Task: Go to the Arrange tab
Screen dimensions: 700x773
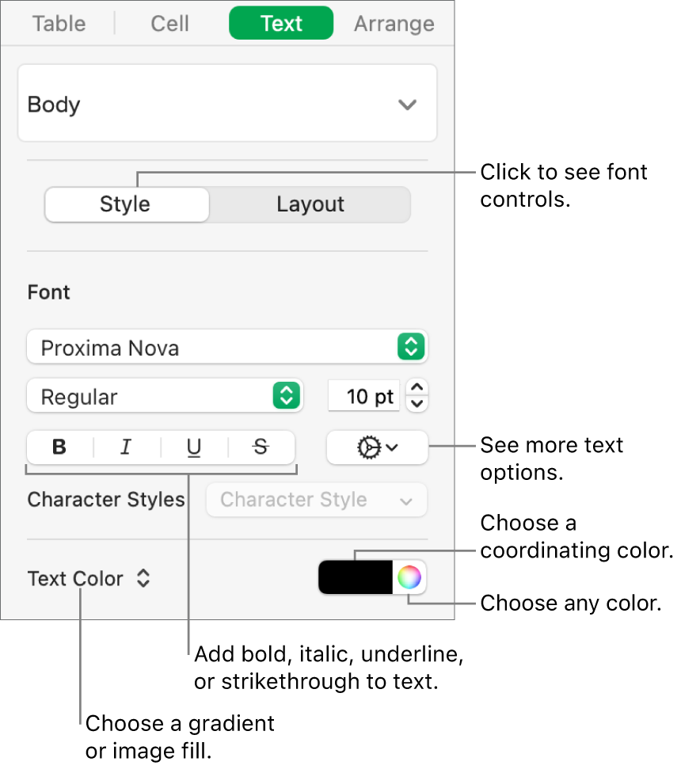Action: [x=394, y=24]
